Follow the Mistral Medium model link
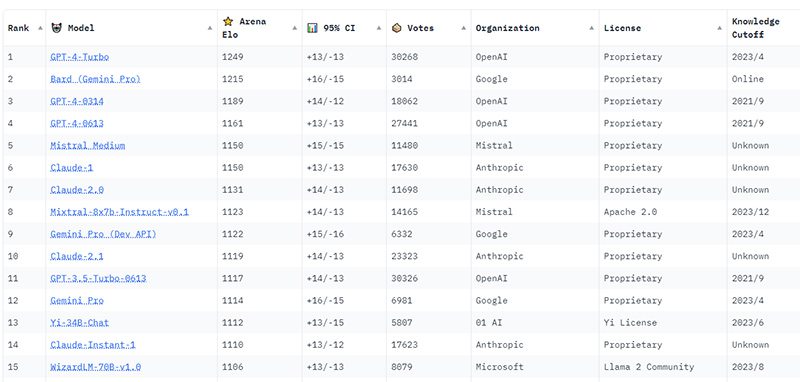Screen dimensions: 800x382 point(88,145)
